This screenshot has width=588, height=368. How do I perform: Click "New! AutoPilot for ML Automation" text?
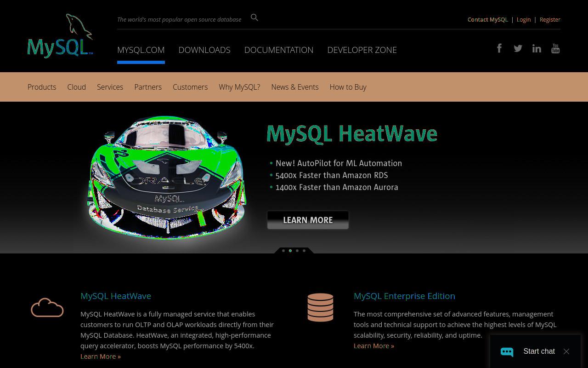(x=339, y=163)
